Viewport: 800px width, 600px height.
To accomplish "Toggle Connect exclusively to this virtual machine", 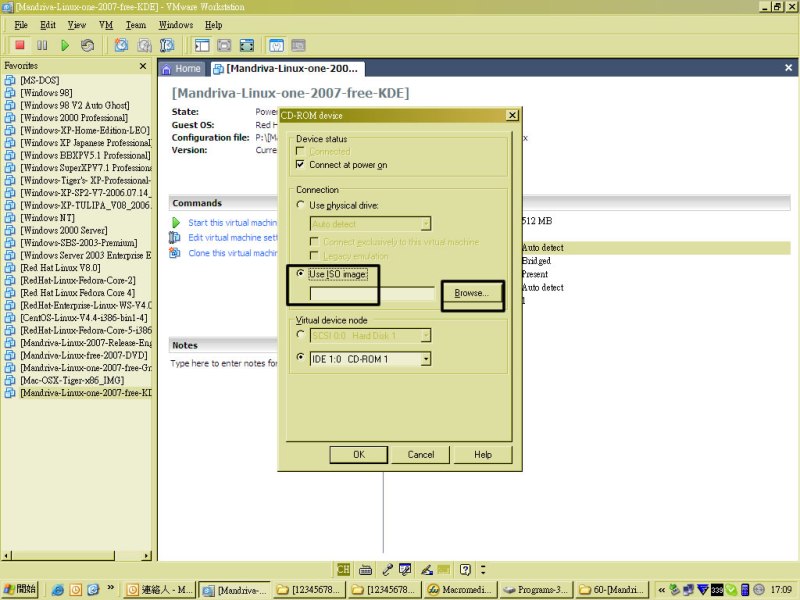I will point(314,241).
